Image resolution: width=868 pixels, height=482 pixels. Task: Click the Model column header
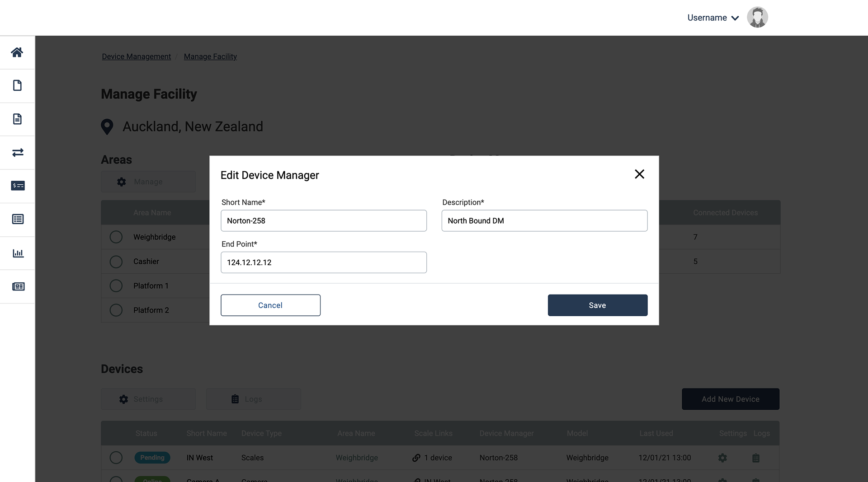pyautogui.click(x=577, y=433)
